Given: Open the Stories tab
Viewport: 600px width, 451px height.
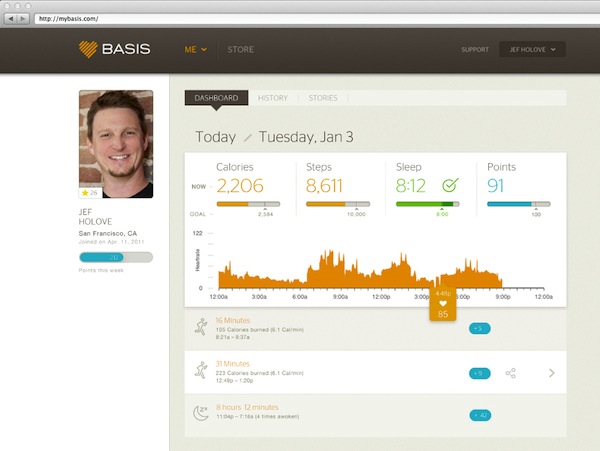Looking at the screenshot, I should pyautogui.click(x=323, y=98).
